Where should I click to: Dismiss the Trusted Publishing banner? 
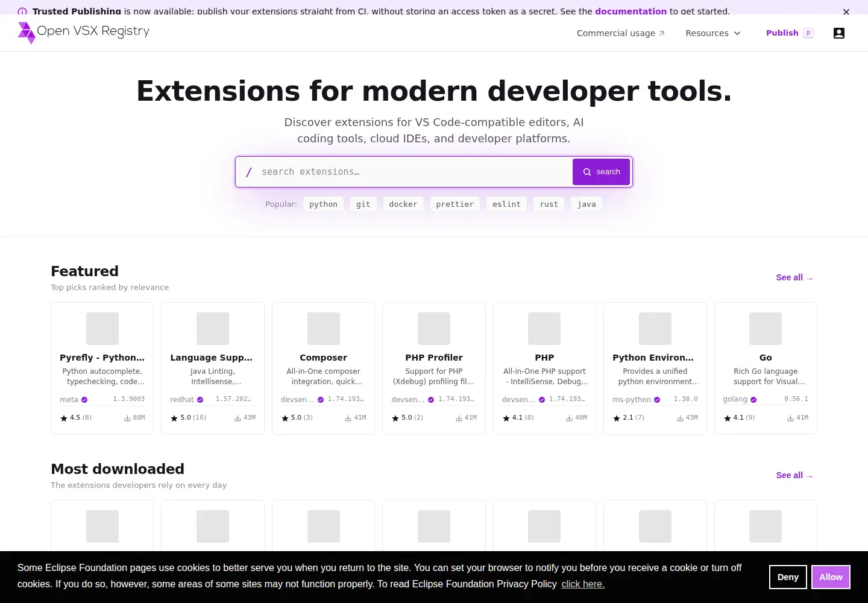[x=846, y=11]
